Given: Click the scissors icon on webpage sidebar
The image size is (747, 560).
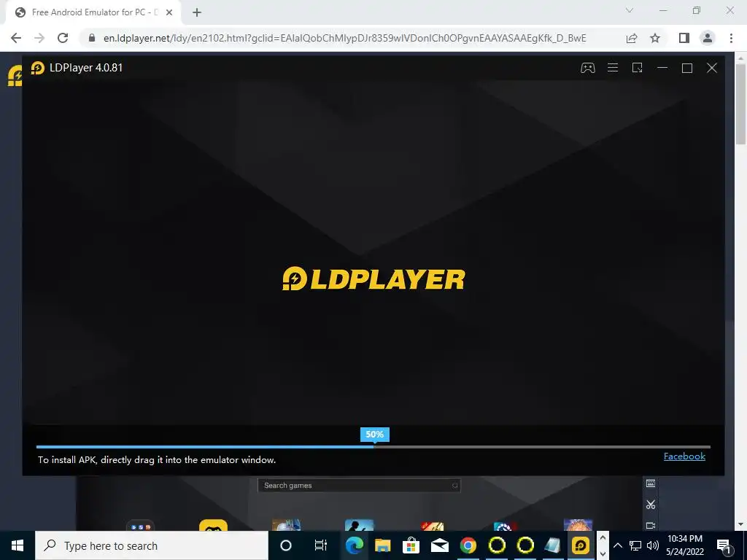Looking at the screenshot, I should click(x=651, y=505).
